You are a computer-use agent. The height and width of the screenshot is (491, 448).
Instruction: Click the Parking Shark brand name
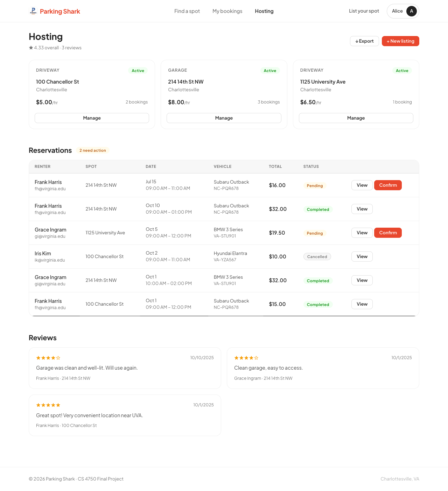(x=60, y=11)
